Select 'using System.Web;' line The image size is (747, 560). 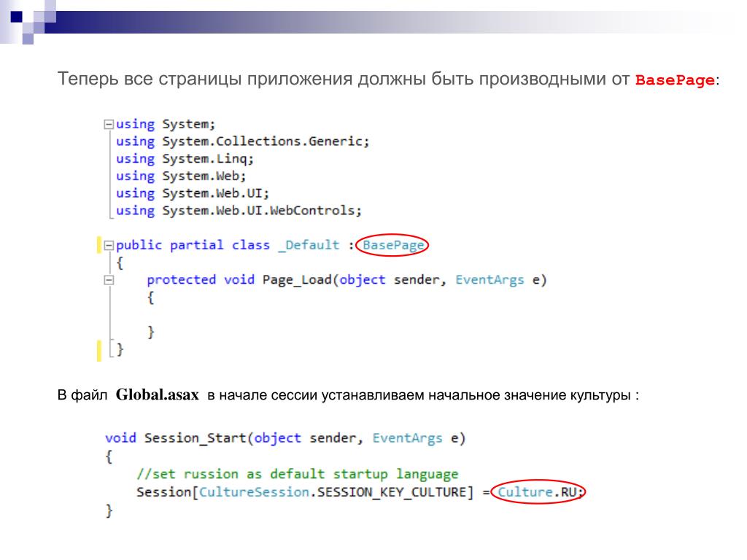click(181, 176)
